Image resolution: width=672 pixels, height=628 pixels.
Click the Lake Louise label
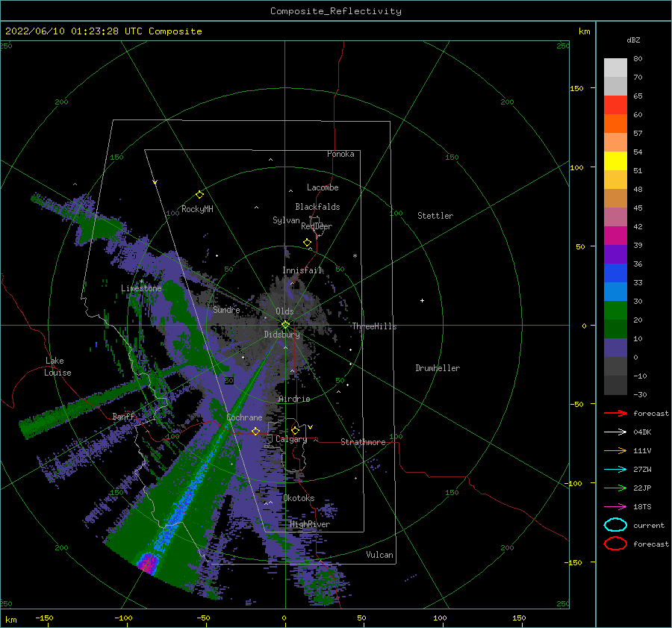[57, 367]
